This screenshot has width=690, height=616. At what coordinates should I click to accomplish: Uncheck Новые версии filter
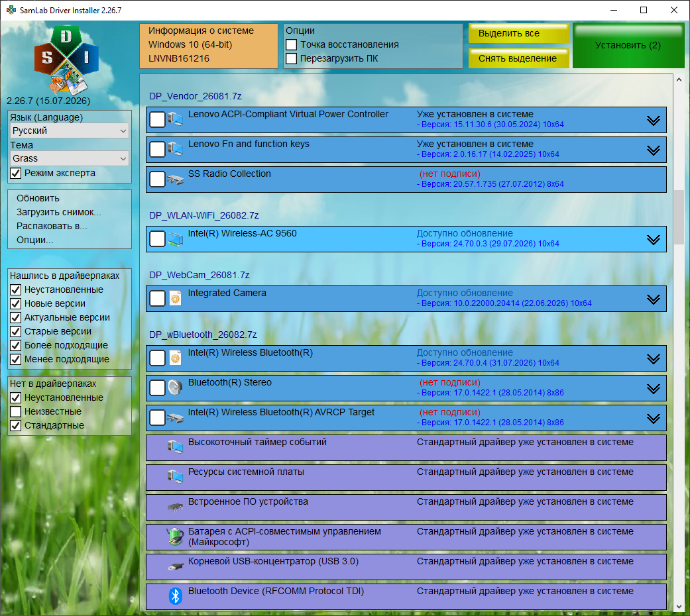click(16, 304)
